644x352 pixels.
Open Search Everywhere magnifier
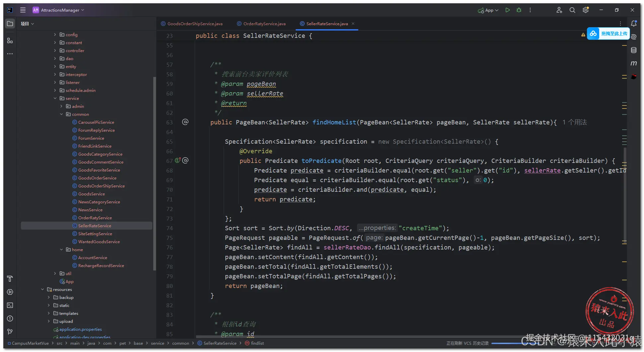coord(572,10)
